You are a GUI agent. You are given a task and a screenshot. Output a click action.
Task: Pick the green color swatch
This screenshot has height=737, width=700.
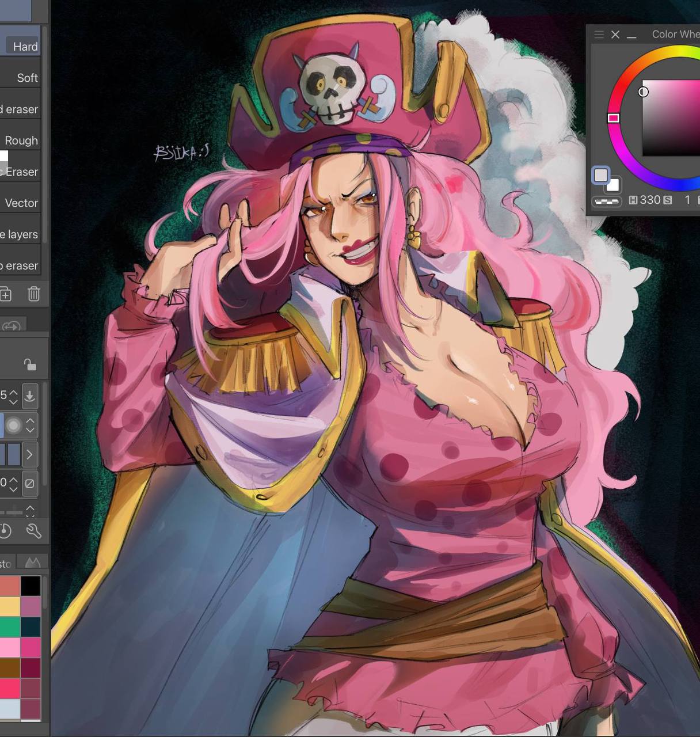click(10, 627)
